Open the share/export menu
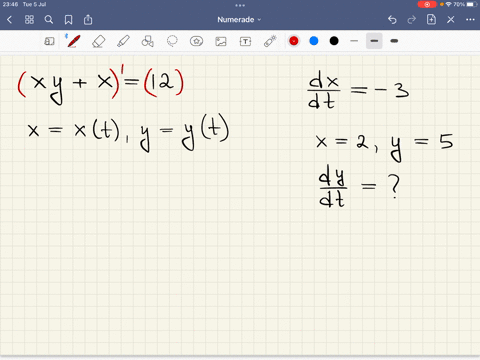480x360 pixels. [88, 20]
